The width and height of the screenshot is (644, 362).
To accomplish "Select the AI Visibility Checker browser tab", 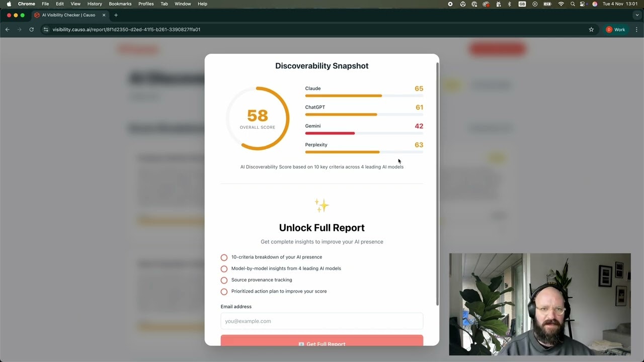I will tap(68, 15).
